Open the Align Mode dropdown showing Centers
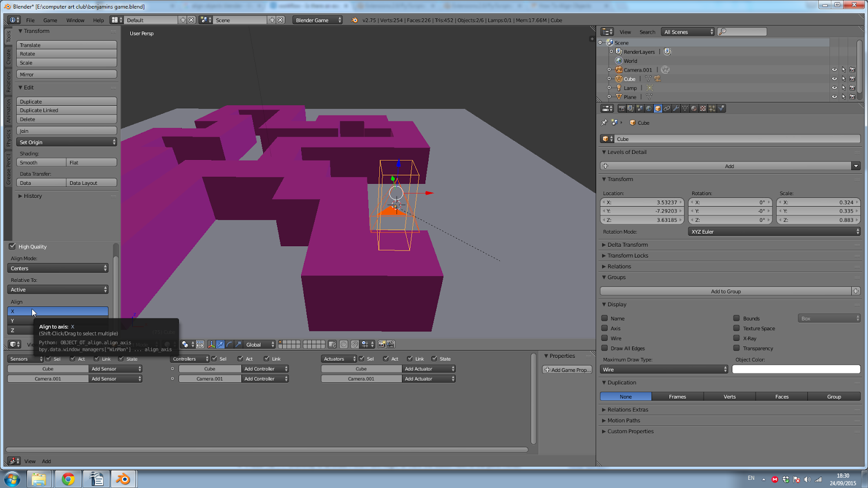Viewport: 868px width, 488px height. point(58,268)
